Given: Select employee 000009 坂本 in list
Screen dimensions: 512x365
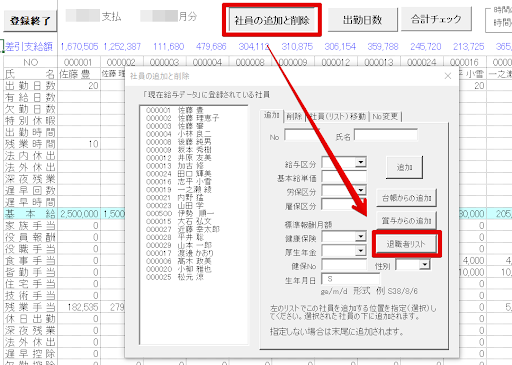Looking at the screenshot, I should (x=178, y=150).
